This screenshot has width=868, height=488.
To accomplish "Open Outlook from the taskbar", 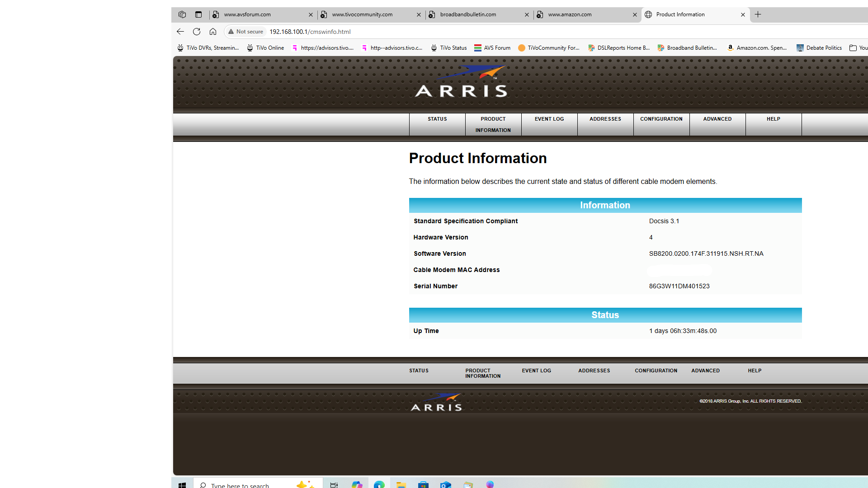I will [445, 484].
